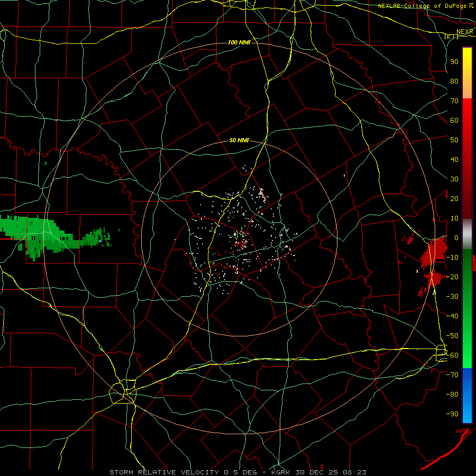The image size is (476, 476).
Task: Click the -10 label on the velocity scale
Action: [452, 258]
